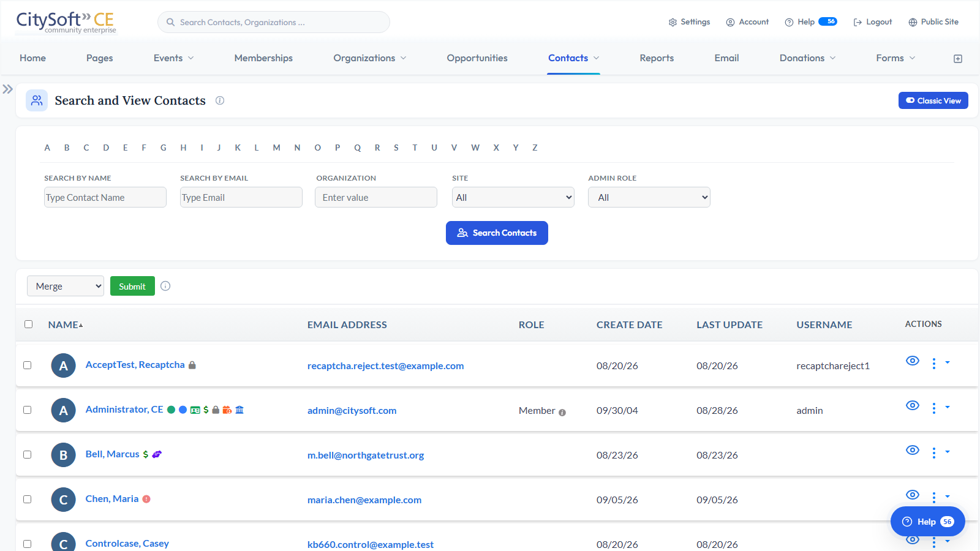Open the Admin Role dropdown filter
980x551 pixels.
649,197
